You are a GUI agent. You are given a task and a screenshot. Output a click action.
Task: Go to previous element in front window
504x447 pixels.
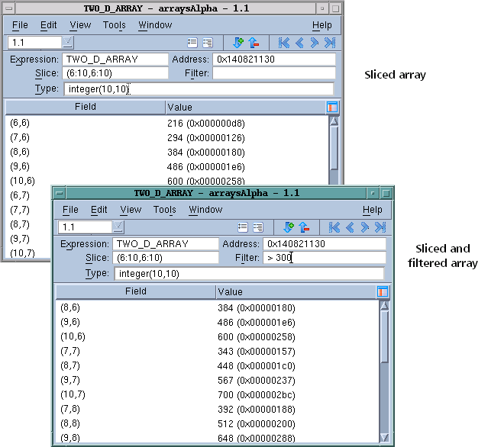pos(351,227)
